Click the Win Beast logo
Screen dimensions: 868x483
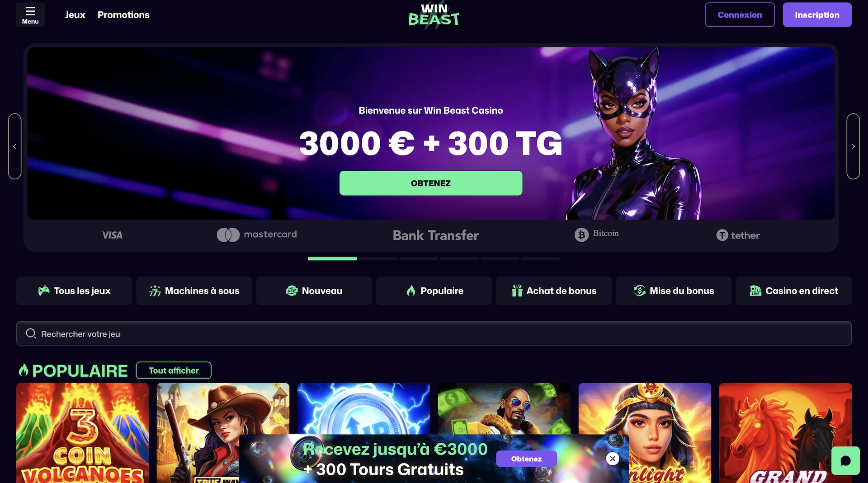[x=434, y=15]
